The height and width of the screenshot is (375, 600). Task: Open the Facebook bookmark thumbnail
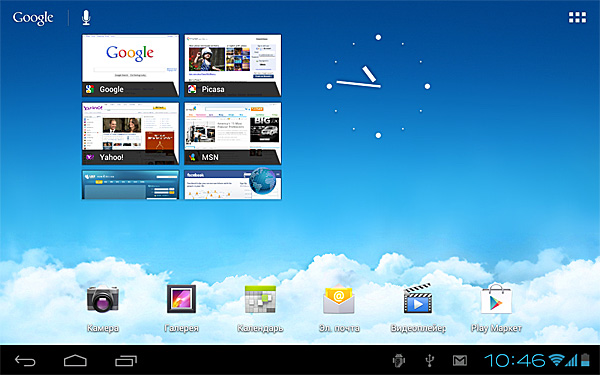coord(233,185)
